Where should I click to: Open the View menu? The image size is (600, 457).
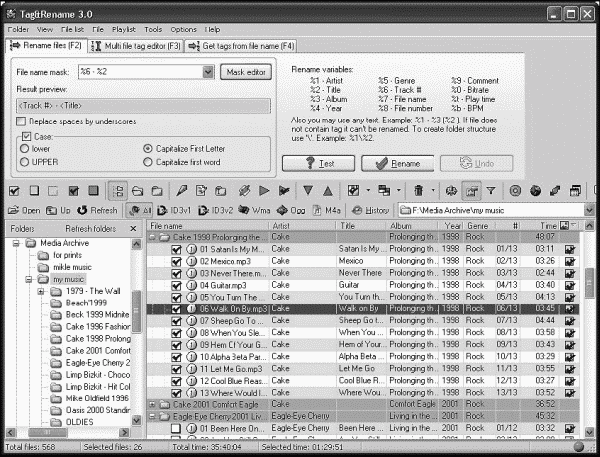(x=45, y=29)
